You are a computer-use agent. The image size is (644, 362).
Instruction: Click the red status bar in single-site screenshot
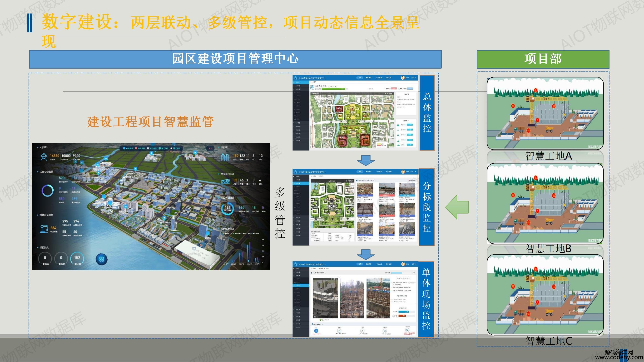(402, 316)
